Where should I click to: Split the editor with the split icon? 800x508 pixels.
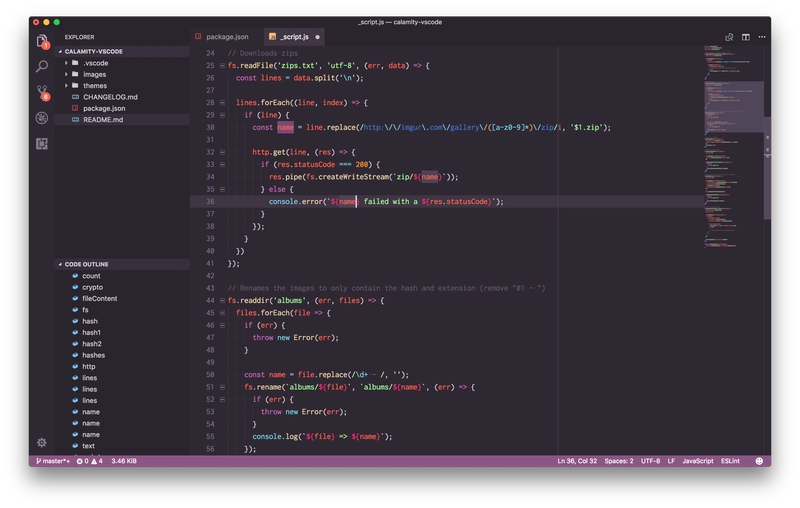pyautogui.click(x=745, y=37)
